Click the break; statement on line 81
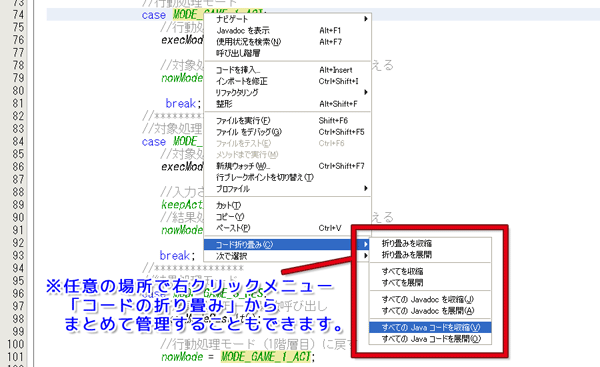600x367 pixels. pyautogui.click(x=183, y=103)
